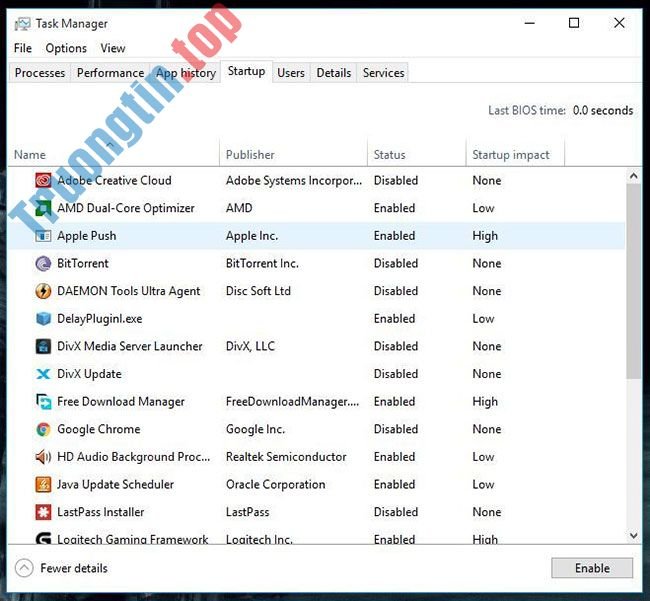The height and width of the screenshot is (601, 650).
Task: Click the Last BIOS time value
Action: (603, 111)
